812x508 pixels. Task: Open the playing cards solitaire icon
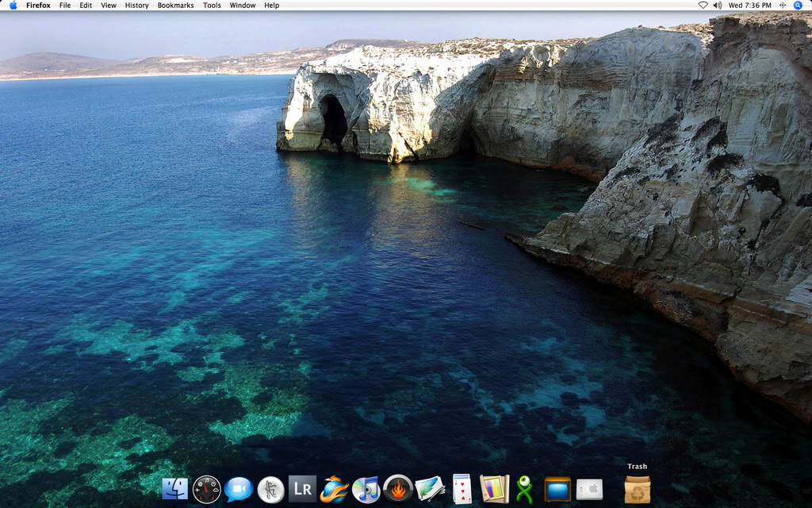click(462, 488)
